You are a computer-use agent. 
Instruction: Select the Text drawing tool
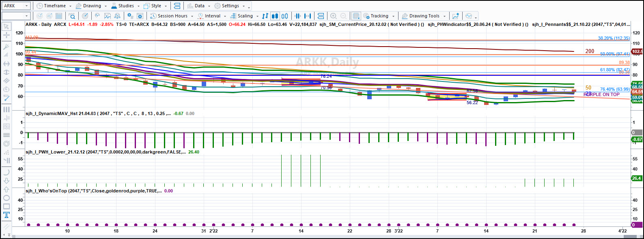click(x=6, y=215)
